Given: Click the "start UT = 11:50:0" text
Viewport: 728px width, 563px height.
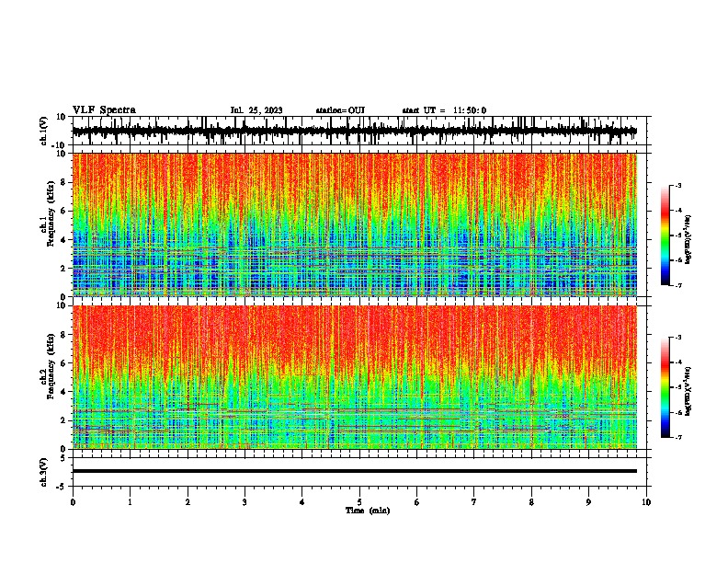Looking at the screenshot, I should click(444, 110).
